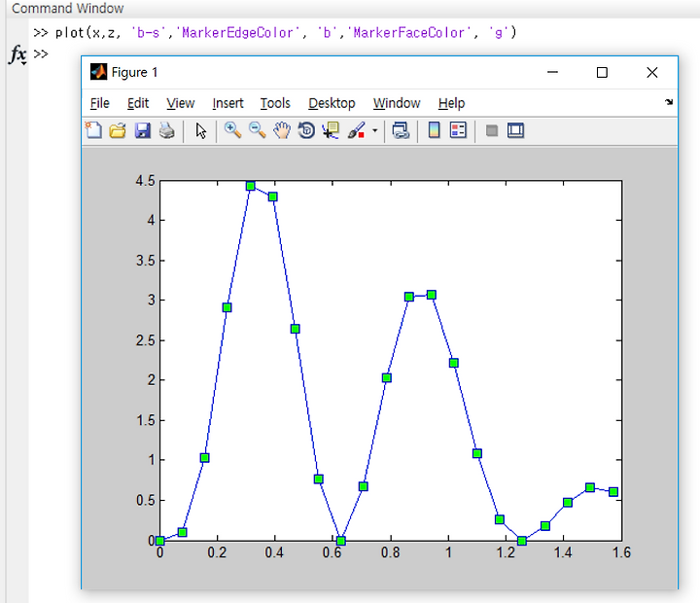Screen dimensions: 700x603
Task: Open the File menu
Action: click(x=99, y=103)
